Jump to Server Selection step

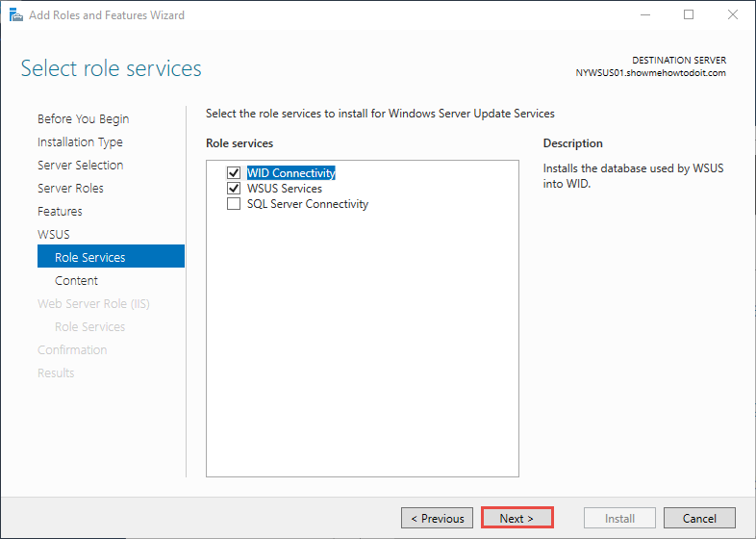coord(81,165)
